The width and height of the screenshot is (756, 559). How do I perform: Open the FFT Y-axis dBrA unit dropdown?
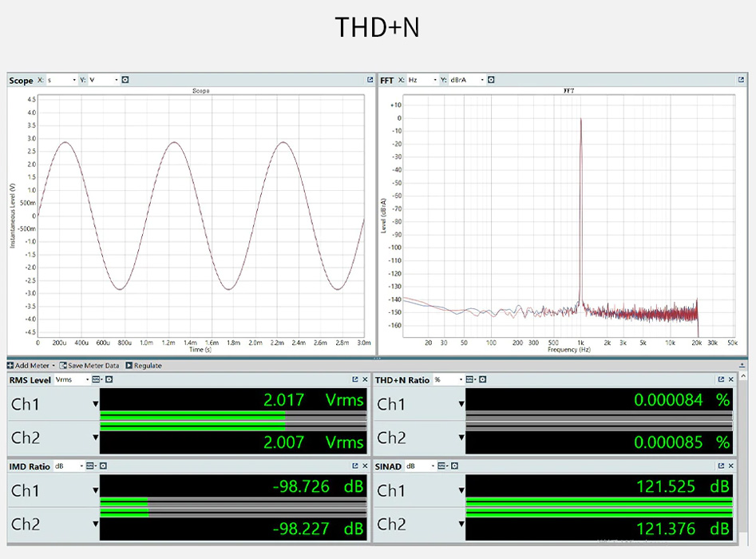[468, 80]
